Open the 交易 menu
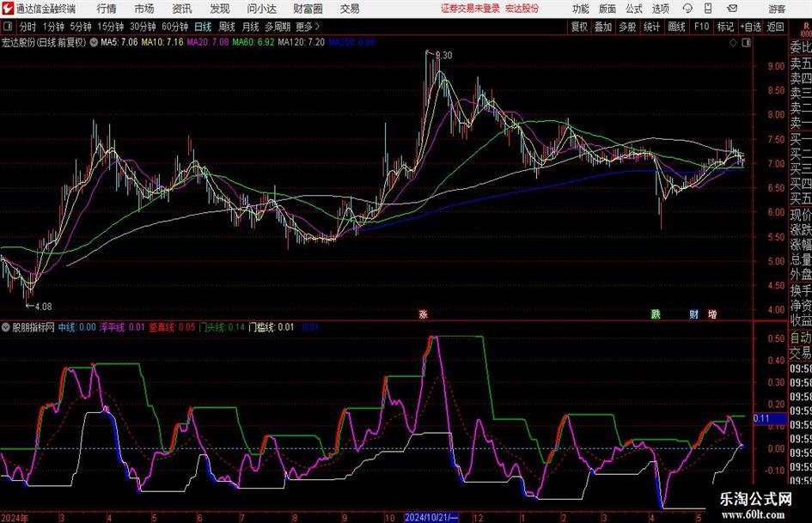Screen dimensions: 812x523 point(350,9)
